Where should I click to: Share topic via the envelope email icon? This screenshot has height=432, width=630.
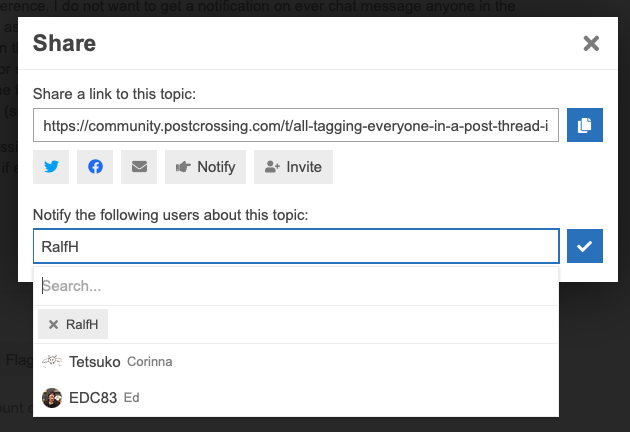click(139, 167)
